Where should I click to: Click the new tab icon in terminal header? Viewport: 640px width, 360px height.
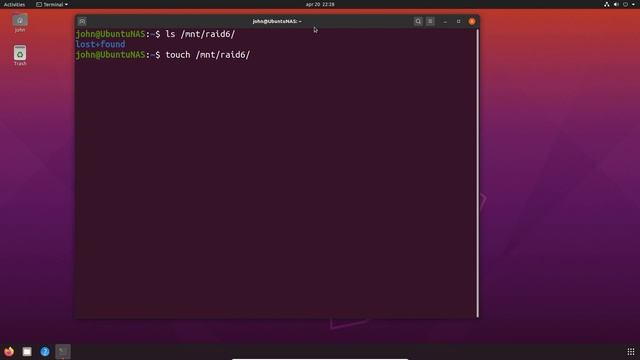click(82, 21)
